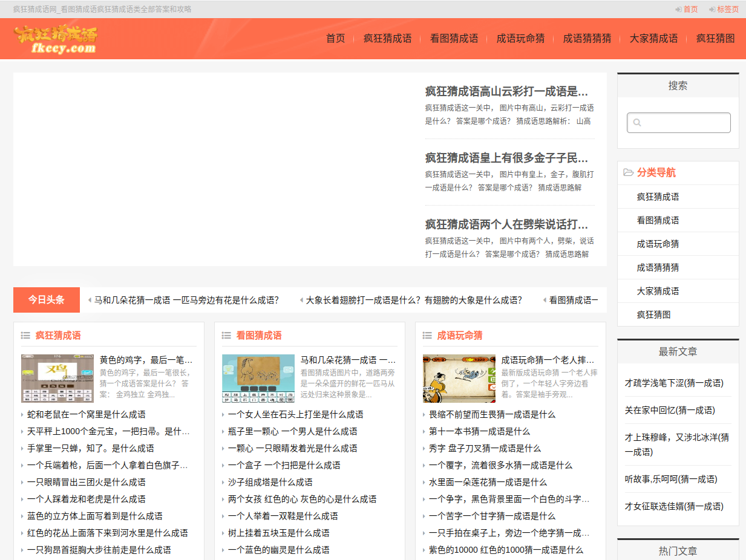Open 成语猜猜猜 in the sidebar category list
Viewport: 746px width, 560px height.
(x=658, y=267)
